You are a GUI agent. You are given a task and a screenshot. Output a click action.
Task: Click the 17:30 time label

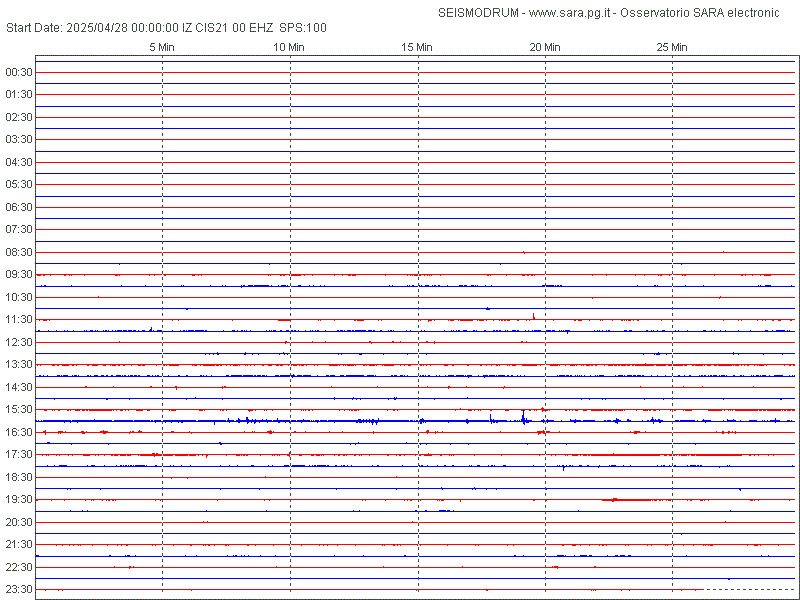[x=19, y=455]
